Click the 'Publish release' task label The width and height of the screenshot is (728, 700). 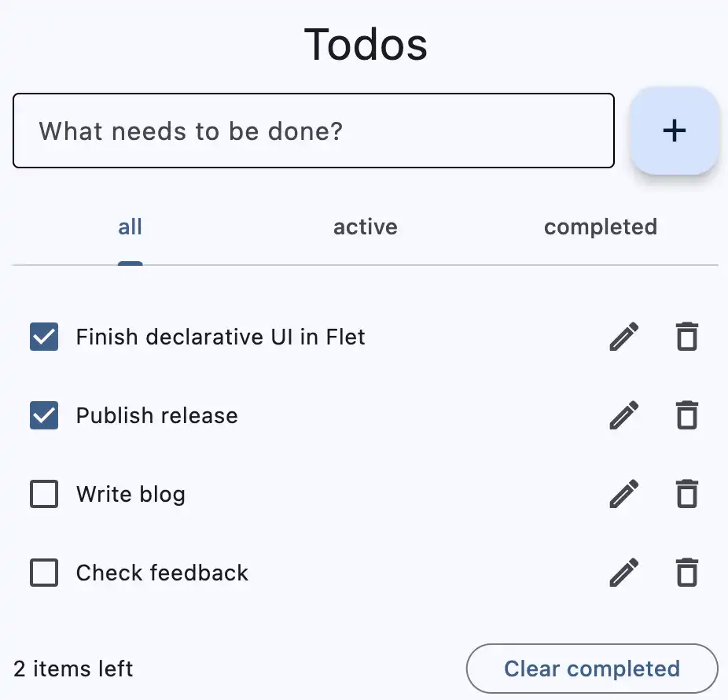click(x=157, y=415)
